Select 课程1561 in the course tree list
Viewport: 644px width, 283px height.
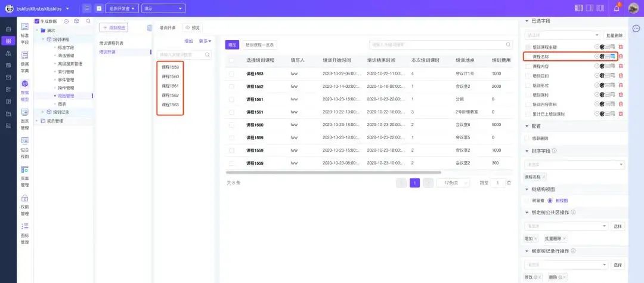pos(170,86)
